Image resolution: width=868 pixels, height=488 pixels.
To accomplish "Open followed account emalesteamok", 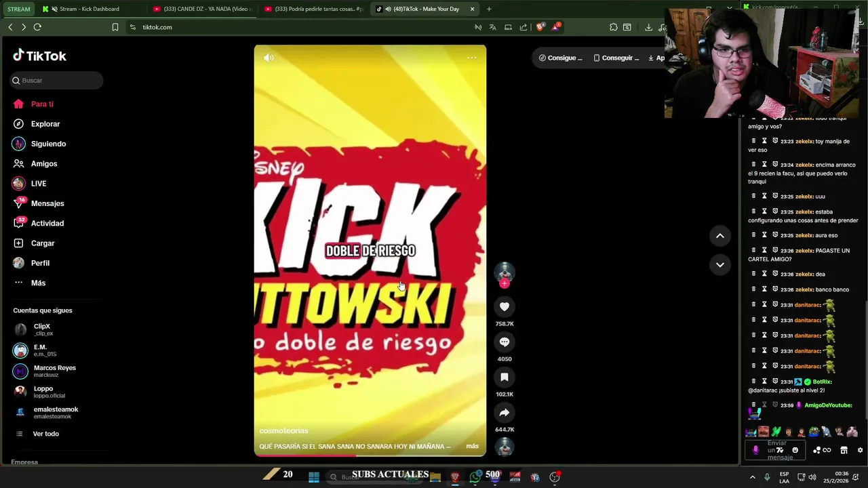I will tap(56, 412).
